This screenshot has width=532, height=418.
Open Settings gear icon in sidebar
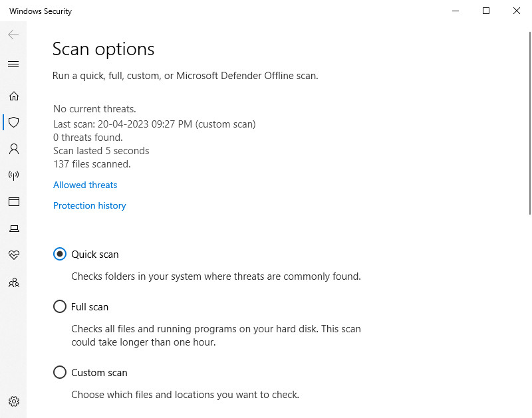[x=13, y=401]
